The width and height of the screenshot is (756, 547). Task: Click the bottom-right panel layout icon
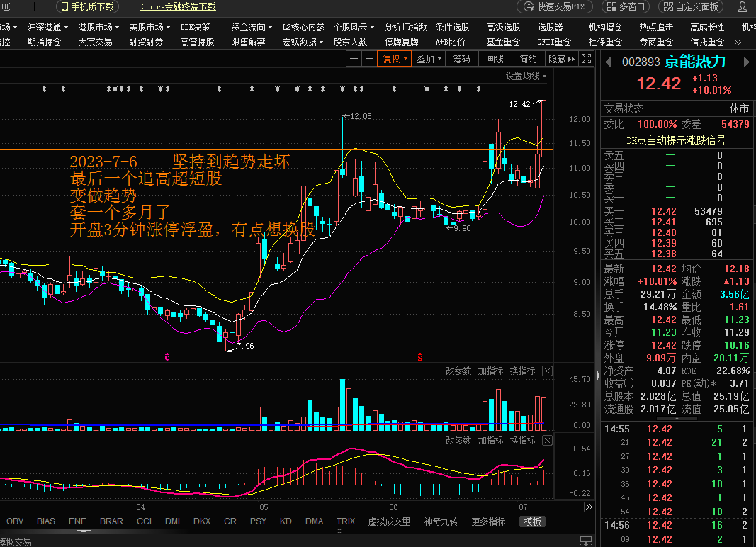click(586, 541)
